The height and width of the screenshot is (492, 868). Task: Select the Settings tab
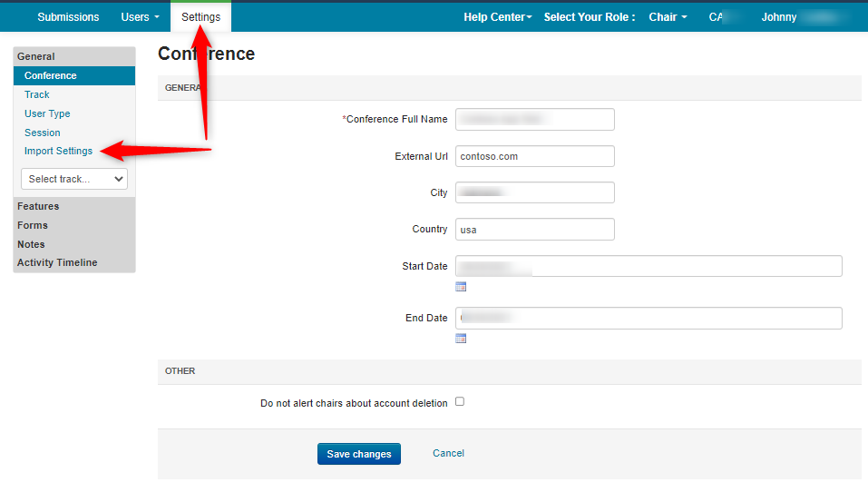pyautogui.click(x=201, y=17)
